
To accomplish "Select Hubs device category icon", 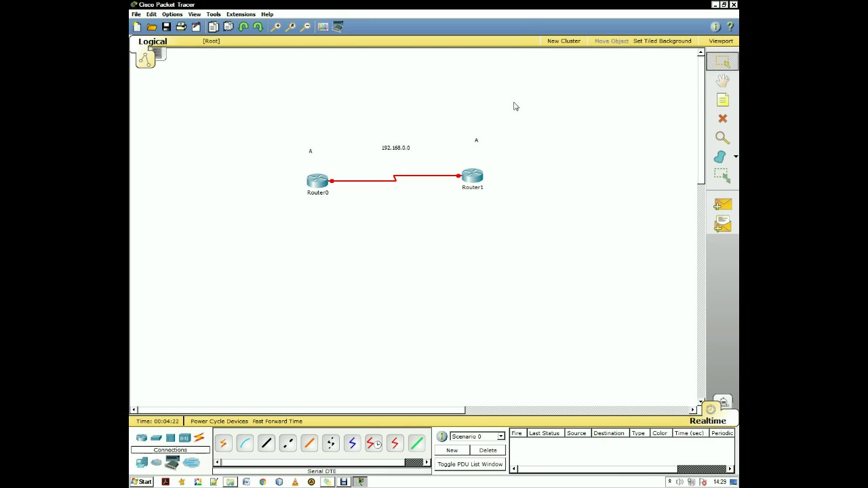I will [x=170, y=438].
